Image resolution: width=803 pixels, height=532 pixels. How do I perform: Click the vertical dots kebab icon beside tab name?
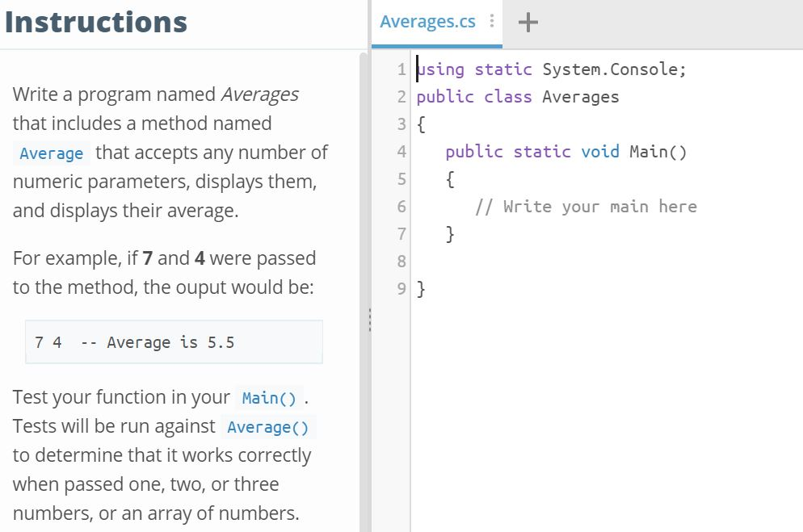[491, 22]
